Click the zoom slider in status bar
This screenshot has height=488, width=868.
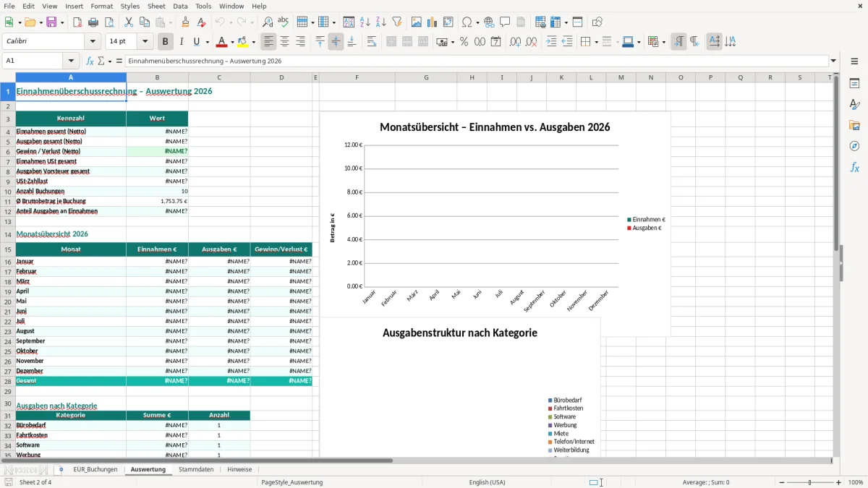tap(809, 482)
